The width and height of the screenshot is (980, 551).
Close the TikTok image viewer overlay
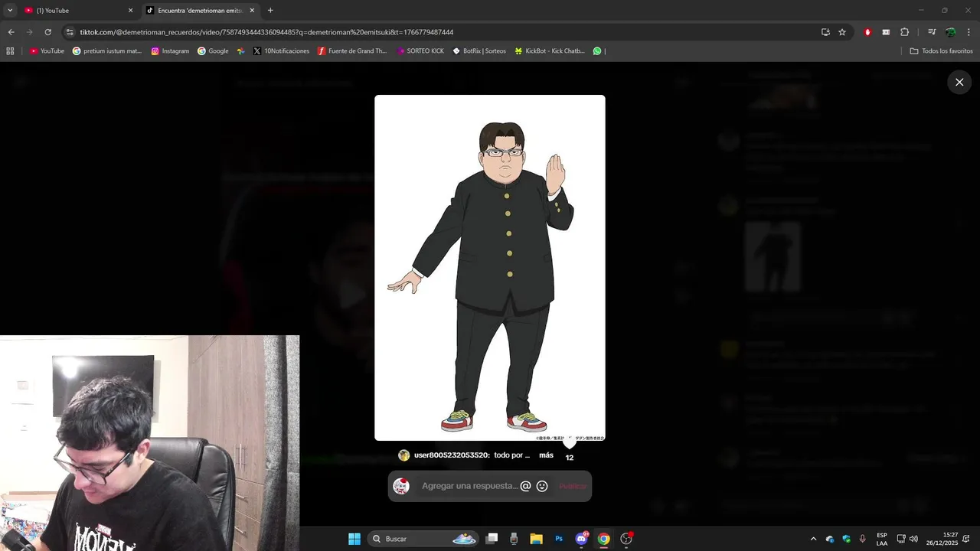coord(959,82)
